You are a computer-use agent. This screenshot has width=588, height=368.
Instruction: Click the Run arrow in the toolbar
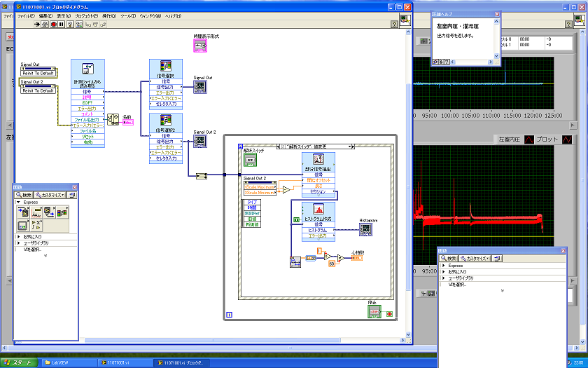click(36, 23)
